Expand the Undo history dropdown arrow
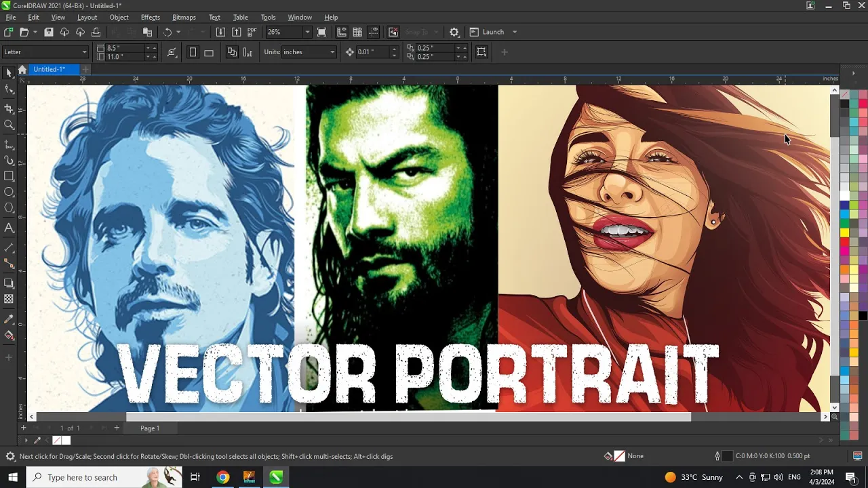 coord(178,32)
